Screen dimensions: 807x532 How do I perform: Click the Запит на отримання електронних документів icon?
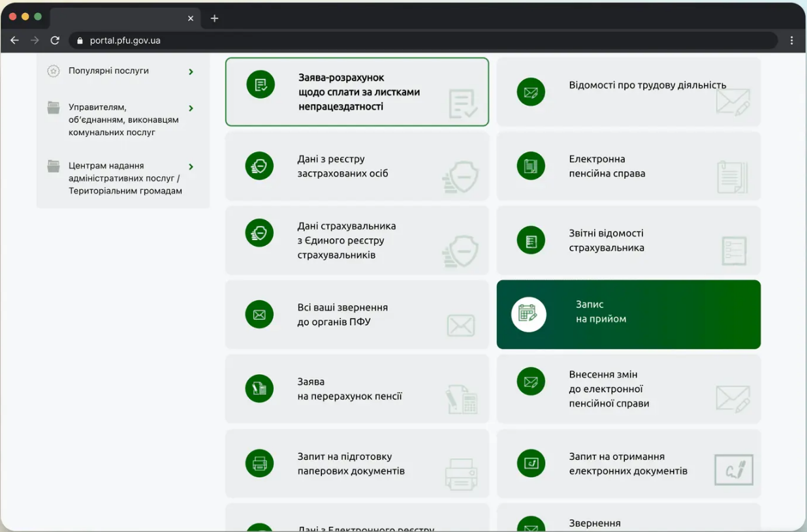tap(531, 463)
